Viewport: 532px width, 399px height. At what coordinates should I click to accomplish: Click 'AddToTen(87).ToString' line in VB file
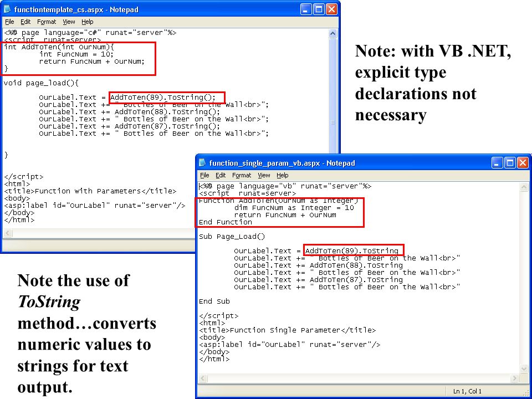pyautogui.click(x=318, y=279)
